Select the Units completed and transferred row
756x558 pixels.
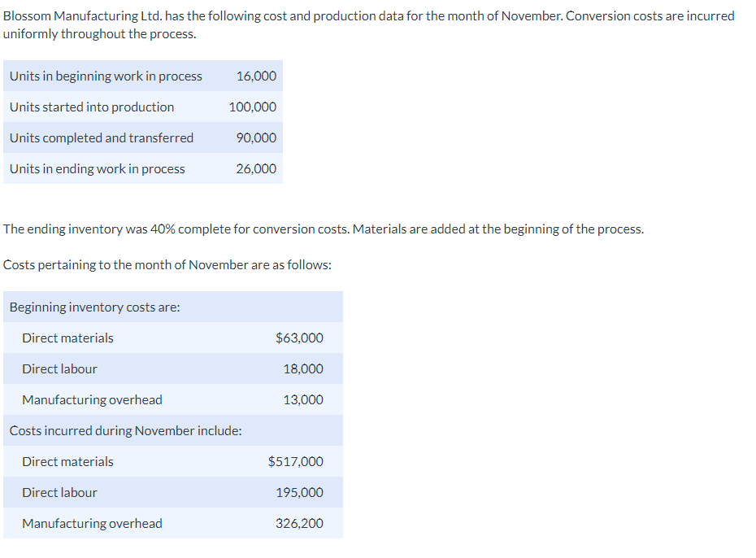tap(101, 137)
